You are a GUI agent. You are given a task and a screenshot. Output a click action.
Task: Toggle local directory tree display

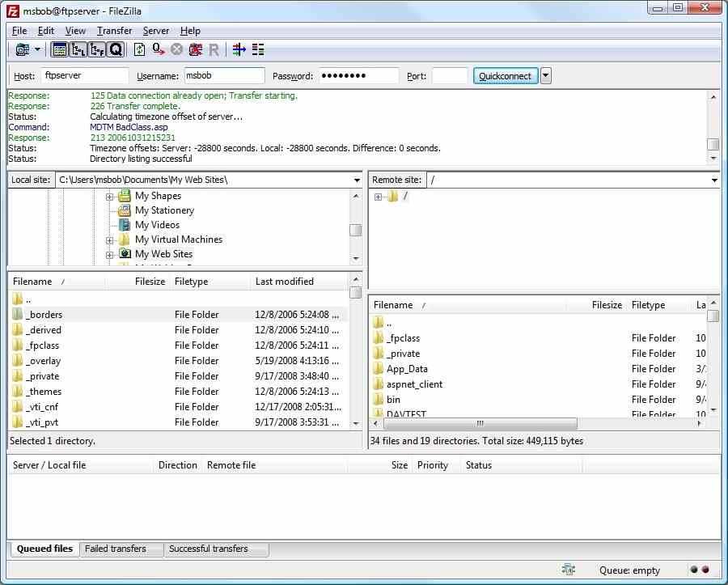pos(78,49)
